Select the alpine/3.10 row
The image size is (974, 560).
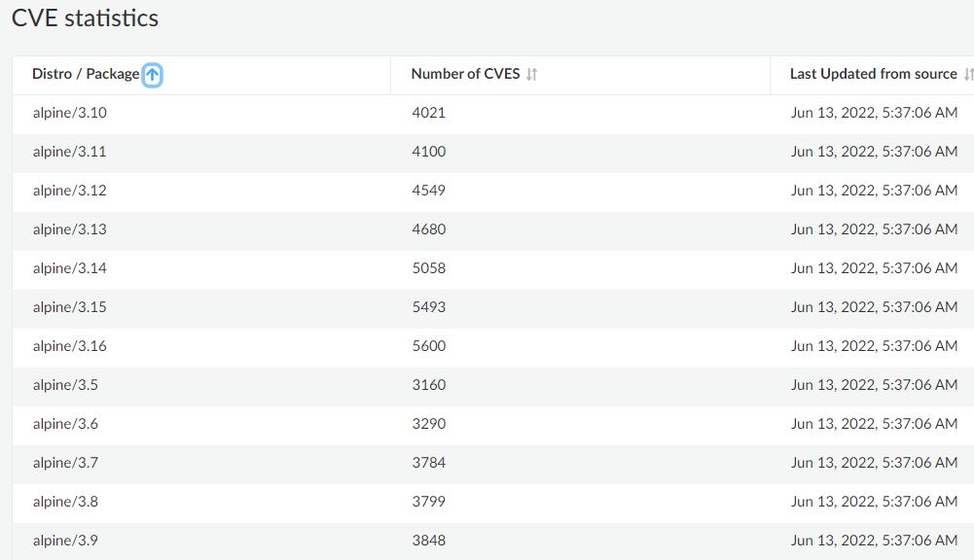(69, 113)
